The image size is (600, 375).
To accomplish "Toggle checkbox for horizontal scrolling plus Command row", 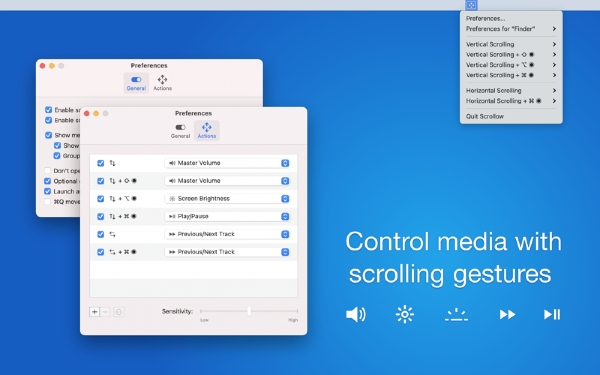I will tap(101, 252).
